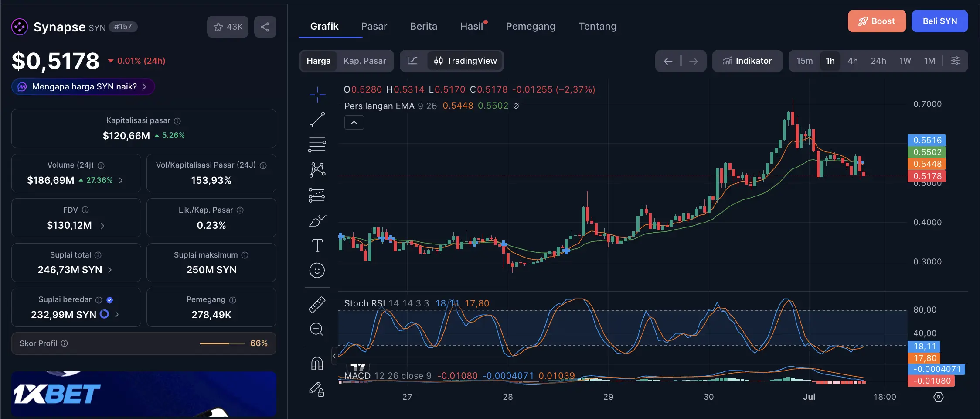Select the 24h timeframe
Viewport: 980px width, 419px height.
pyautogui.click(x=878, y=61)
